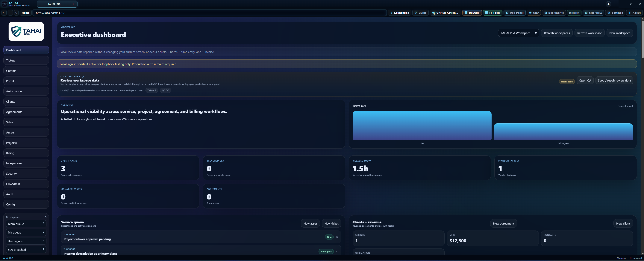Switch to Site View
The image size is (644, 261).
click(593, 13)
